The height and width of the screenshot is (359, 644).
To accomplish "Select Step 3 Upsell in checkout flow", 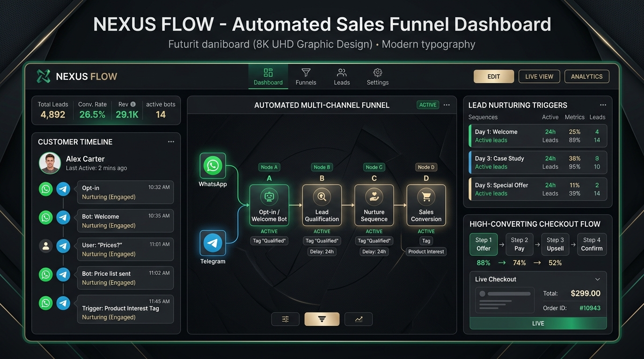I will coord(556,244).
